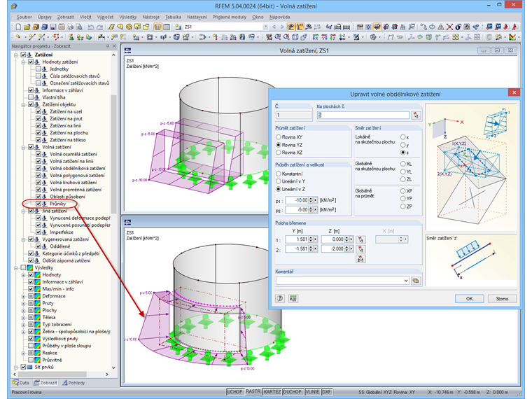Collapse the Zatížení tree node
Viewport: 532px width, 399px height.
point(16,55)
